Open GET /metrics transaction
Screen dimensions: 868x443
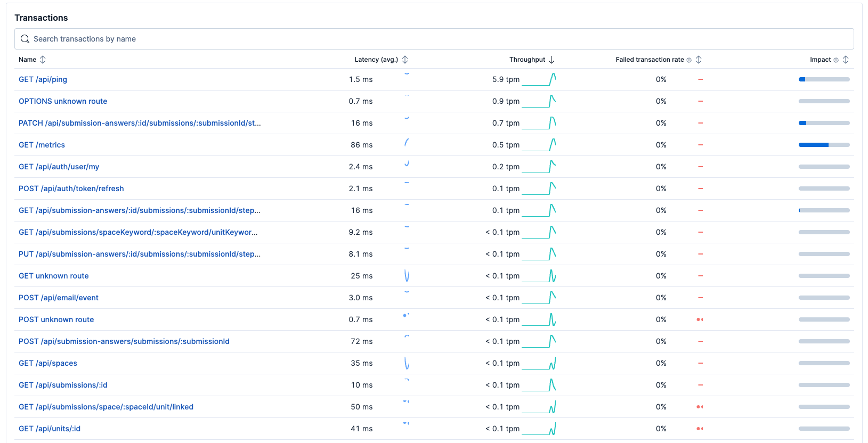pos(42,145)
